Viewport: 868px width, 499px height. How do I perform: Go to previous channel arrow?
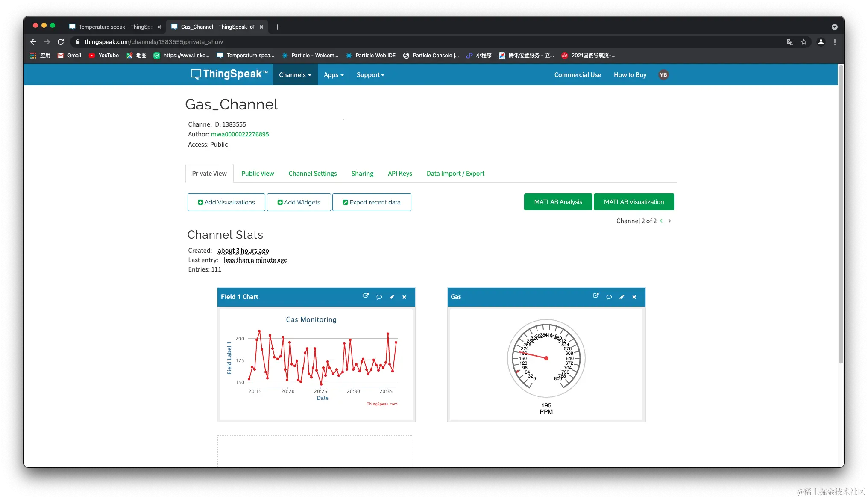(661, 221)
